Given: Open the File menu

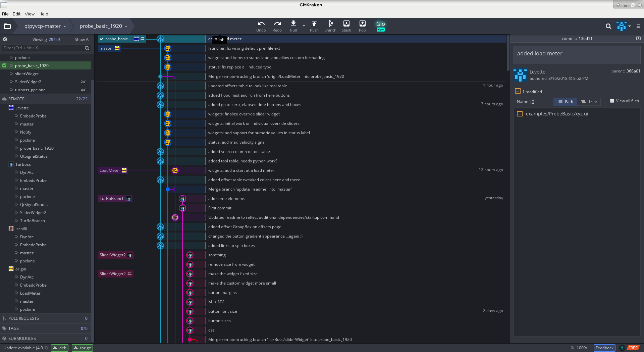Looking at the screenshot, I should 5,14.
